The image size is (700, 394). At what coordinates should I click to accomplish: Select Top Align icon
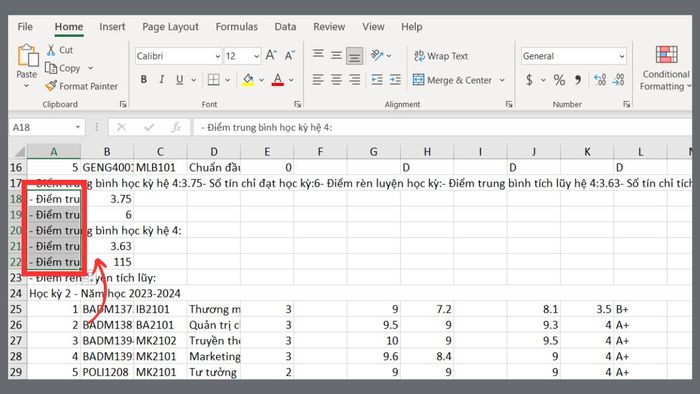(x=318, y=55)
